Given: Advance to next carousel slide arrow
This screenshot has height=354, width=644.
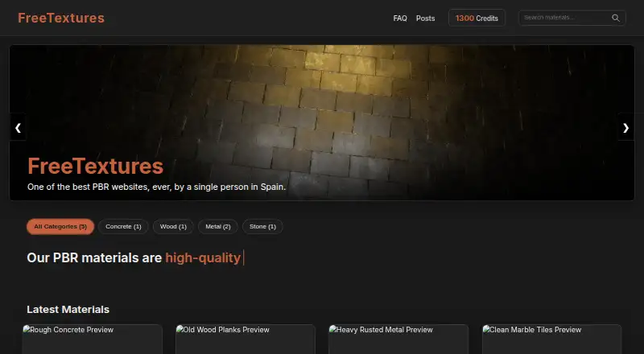Looking at the screenshot, I should click(625, 128).
